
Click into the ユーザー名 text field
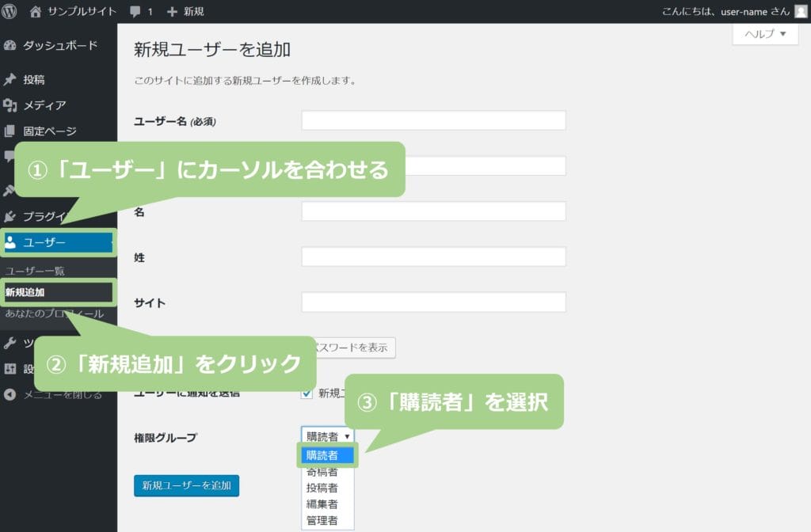click(x=433, y=120)
